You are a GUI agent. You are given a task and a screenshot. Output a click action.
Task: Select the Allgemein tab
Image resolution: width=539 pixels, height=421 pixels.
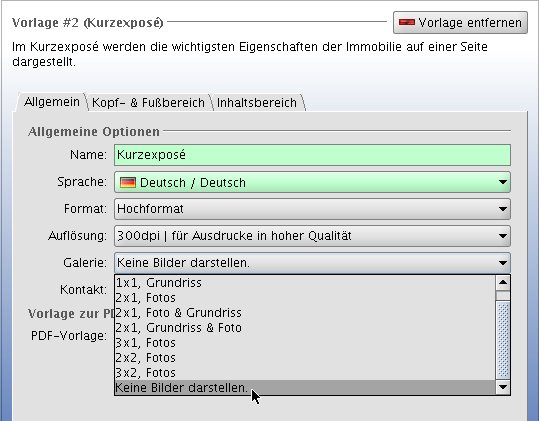click(52, 102)
